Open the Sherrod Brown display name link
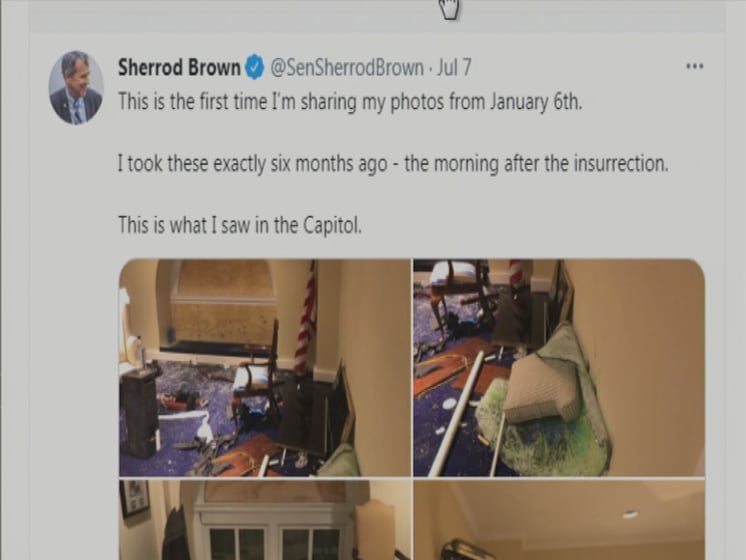Screen dimensions: 746x560 [179, 68]
